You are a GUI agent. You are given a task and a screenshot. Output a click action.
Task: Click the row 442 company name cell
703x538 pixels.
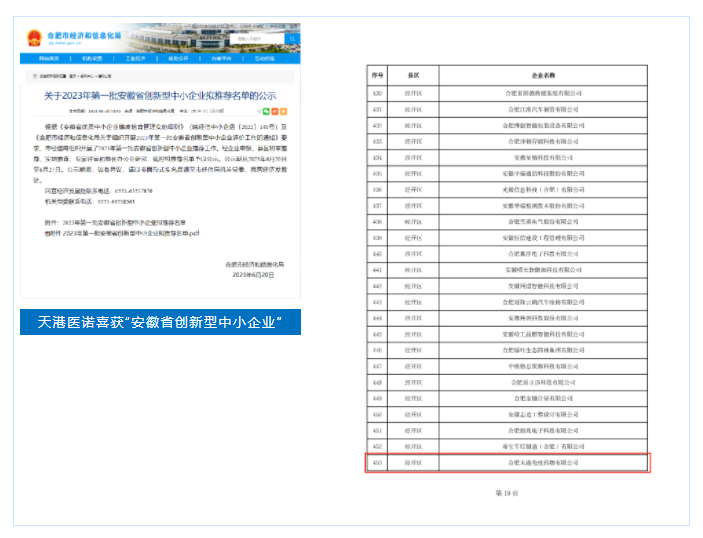tap(543, 286)
